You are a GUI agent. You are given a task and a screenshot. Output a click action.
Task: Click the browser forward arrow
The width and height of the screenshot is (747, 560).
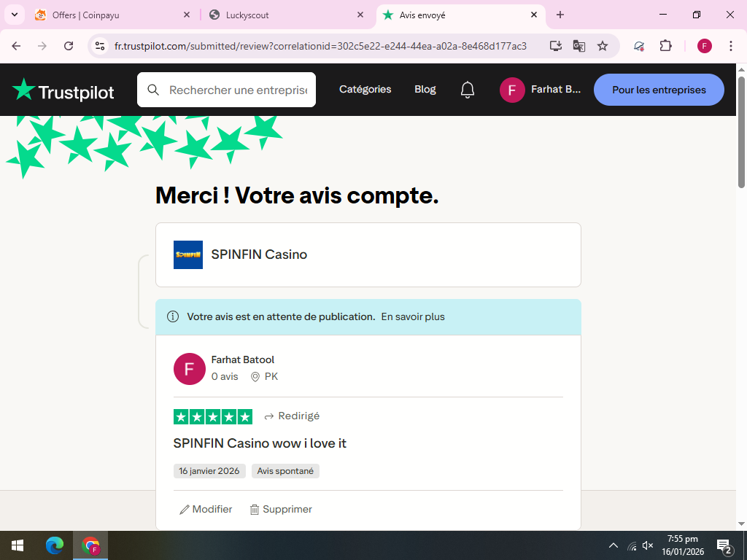42,46
